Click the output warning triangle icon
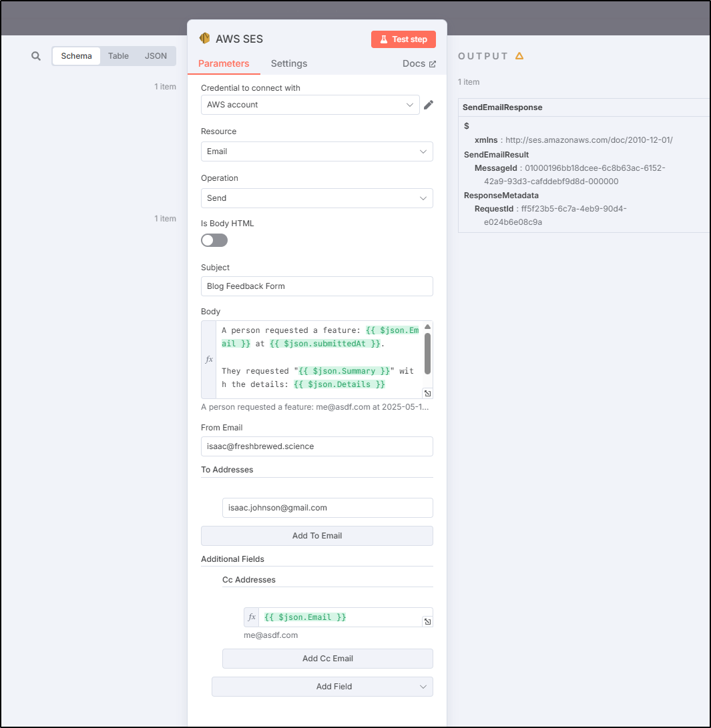 pos(519,56)
